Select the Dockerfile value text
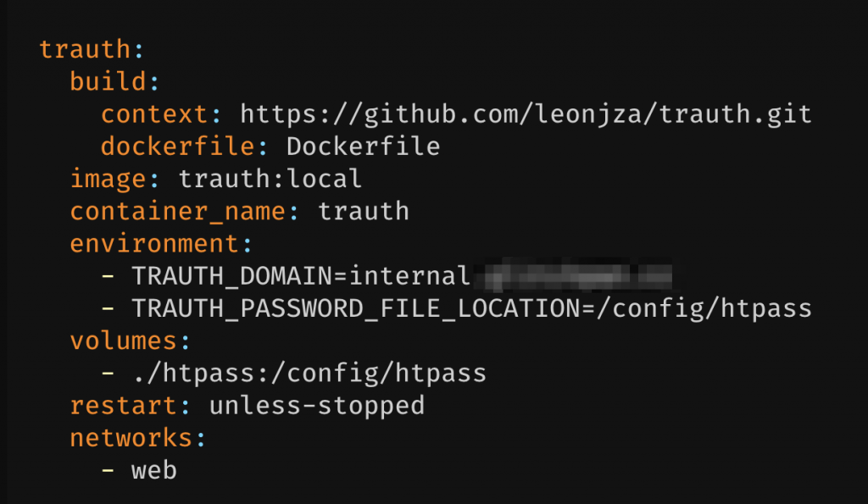The image size is (868, 504). point(363,147)
